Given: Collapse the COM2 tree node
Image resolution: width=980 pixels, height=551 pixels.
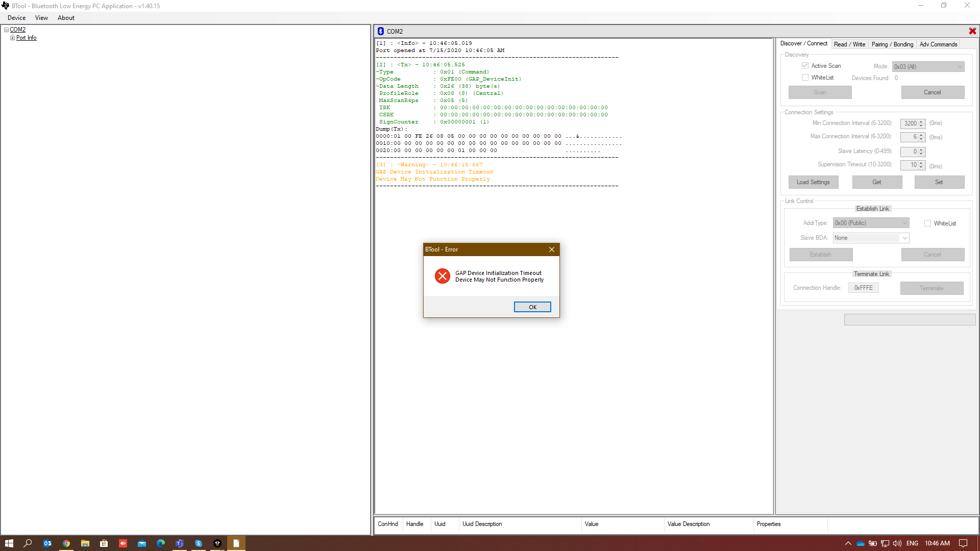Looking at the screenshot, I should tap(6, 30).
